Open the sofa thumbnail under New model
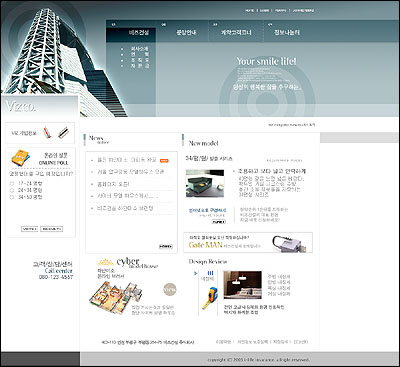This screenshot has height=367, width=400. pyautogui.click(x=205, y=183)
